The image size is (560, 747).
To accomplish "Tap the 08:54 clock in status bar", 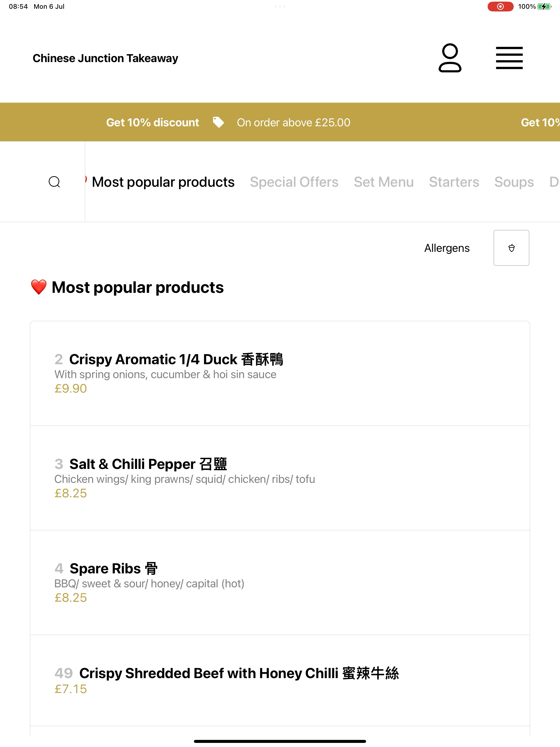I will click(18, 6).
